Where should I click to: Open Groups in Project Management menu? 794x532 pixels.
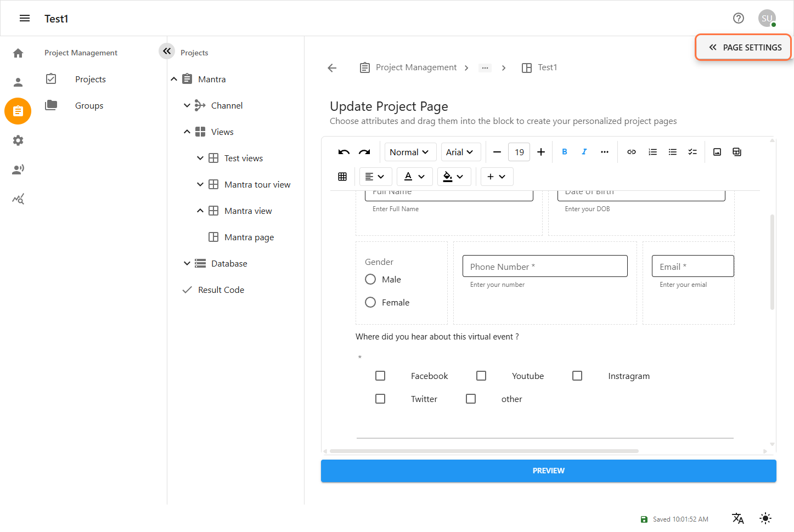tap(89, 106)
